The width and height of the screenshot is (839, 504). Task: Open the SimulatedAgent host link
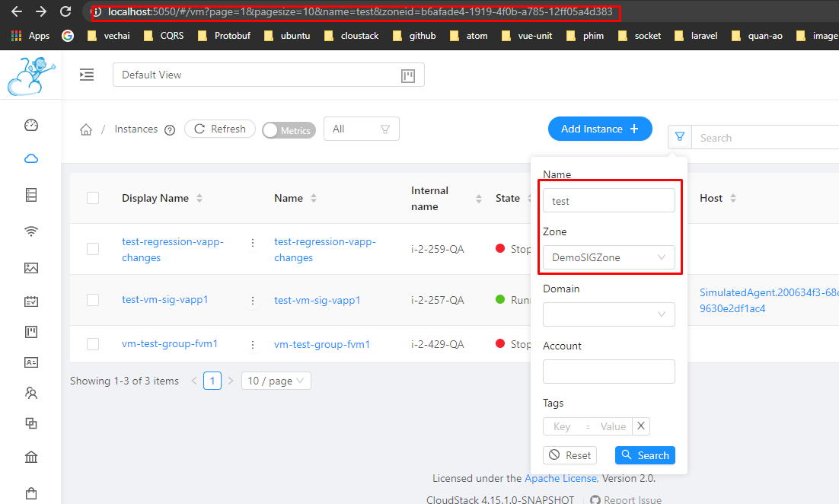pos(769,301)
